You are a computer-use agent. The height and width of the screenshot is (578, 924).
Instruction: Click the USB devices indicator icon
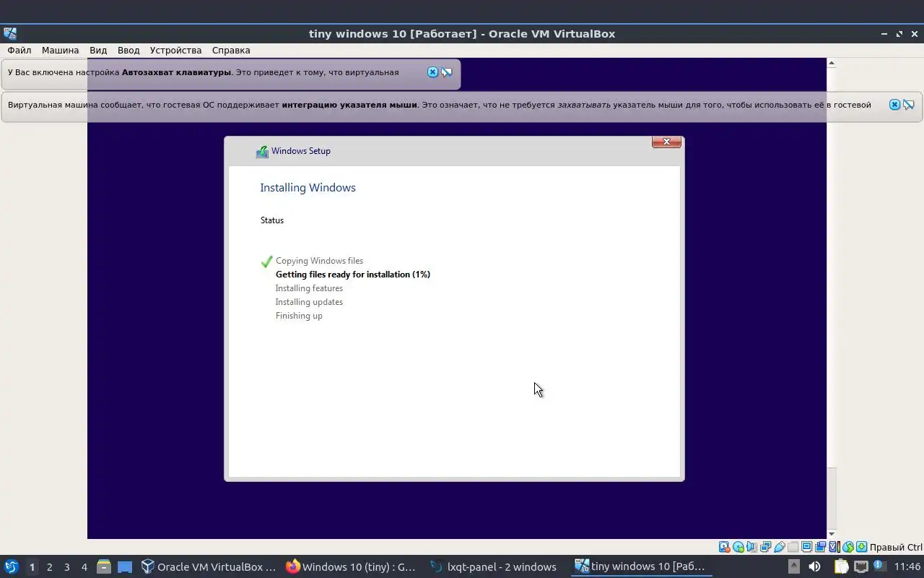pyautogui.click(x=780, y=547)
